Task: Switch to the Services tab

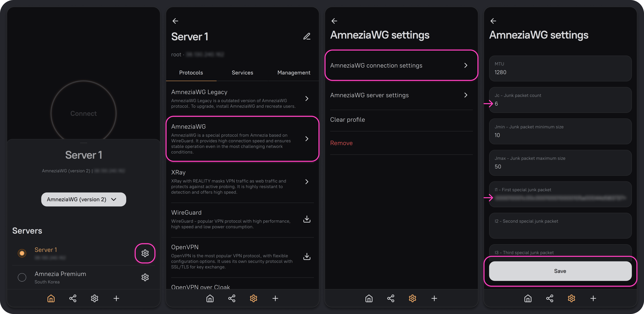Action: [242, 73]
